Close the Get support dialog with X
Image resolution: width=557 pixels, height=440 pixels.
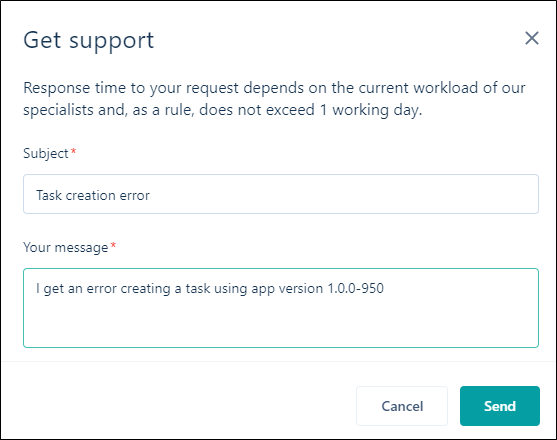(532, 38)
